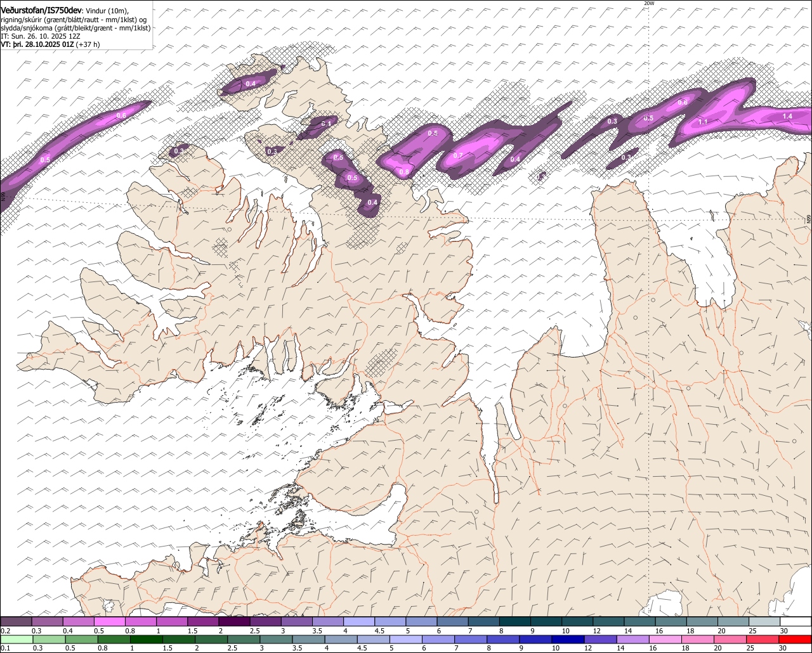This screenshot has width=812, height=653.
Task: Select the pure red 30 rain swatch
Action: tap(795, 639)
